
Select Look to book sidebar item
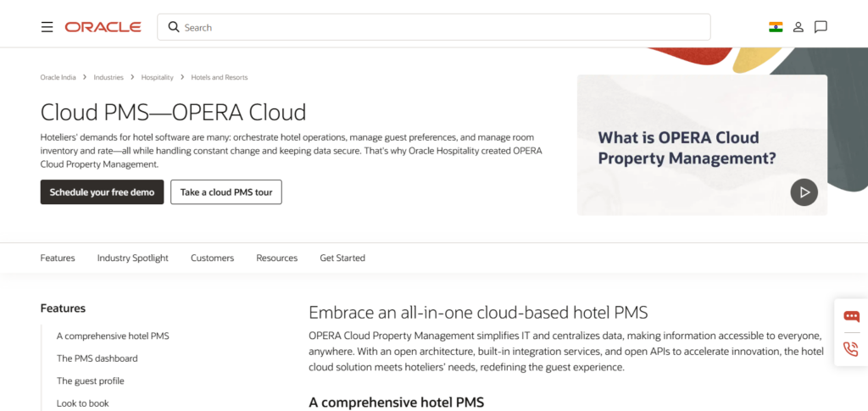(x=82, y=403)
